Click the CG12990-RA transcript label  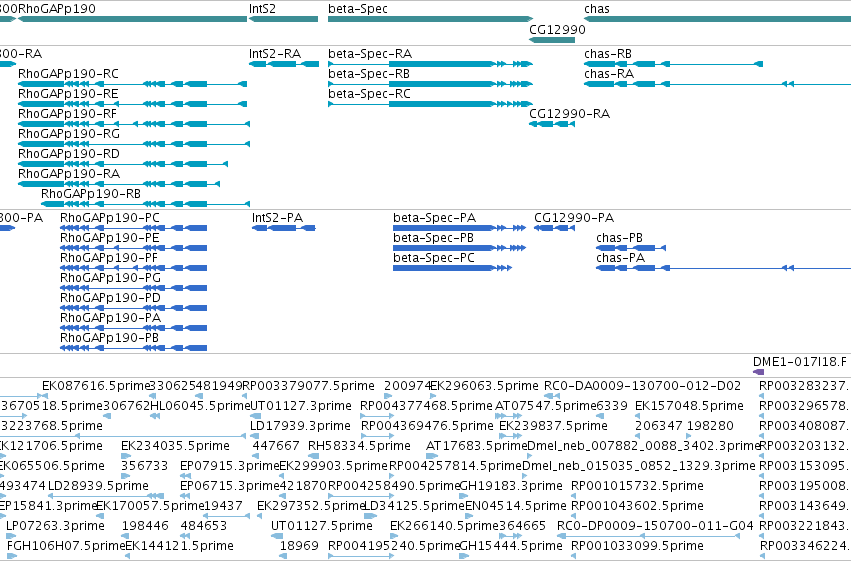[x=569, y=114]
